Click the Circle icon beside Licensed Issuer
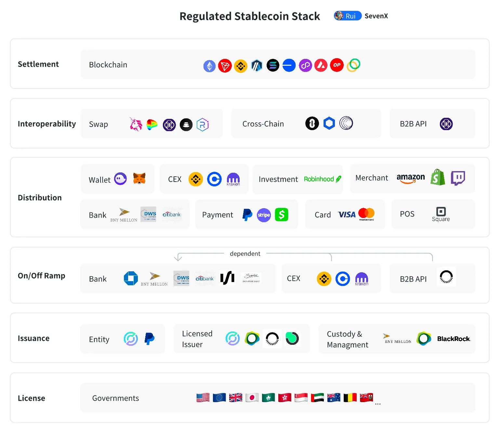 233,338
